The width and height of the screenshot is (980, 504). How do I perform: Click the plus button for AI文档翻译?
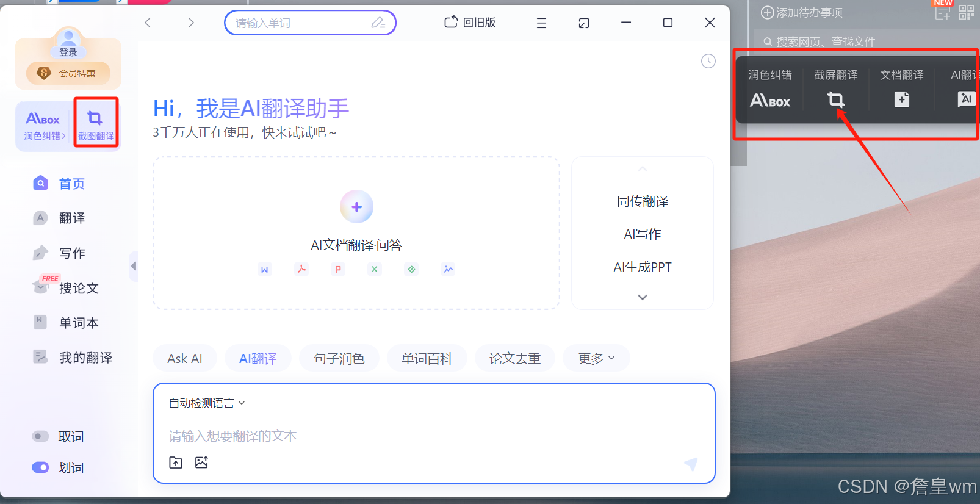[356, 207]
